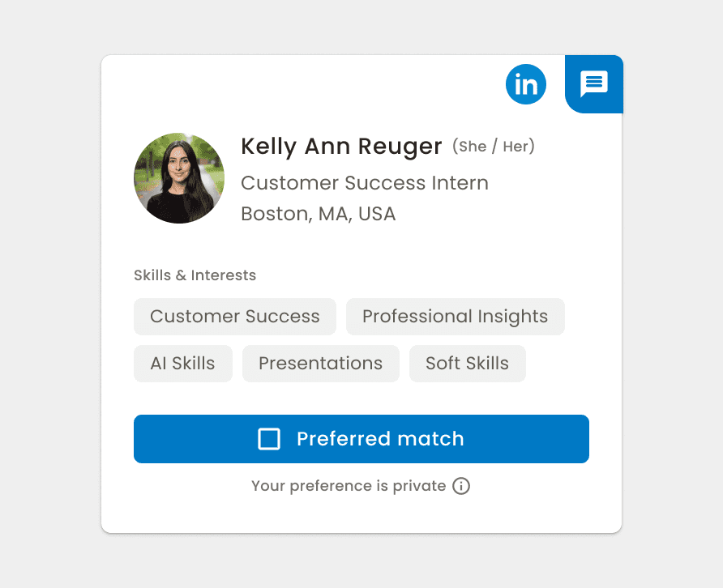Click the Your preference is private text

tap(349, 486)
